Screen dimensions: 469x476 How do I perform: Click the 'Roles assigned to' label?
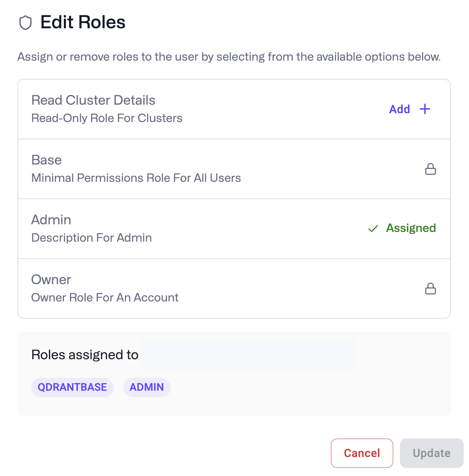[x=85, y=355]
